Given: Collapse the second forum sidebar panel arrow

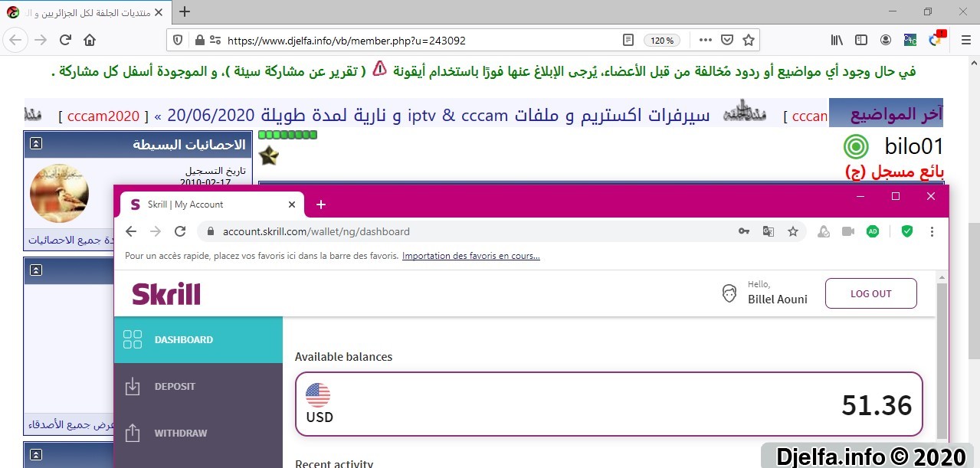Looking at the screenshot, I should coord(36,270).
